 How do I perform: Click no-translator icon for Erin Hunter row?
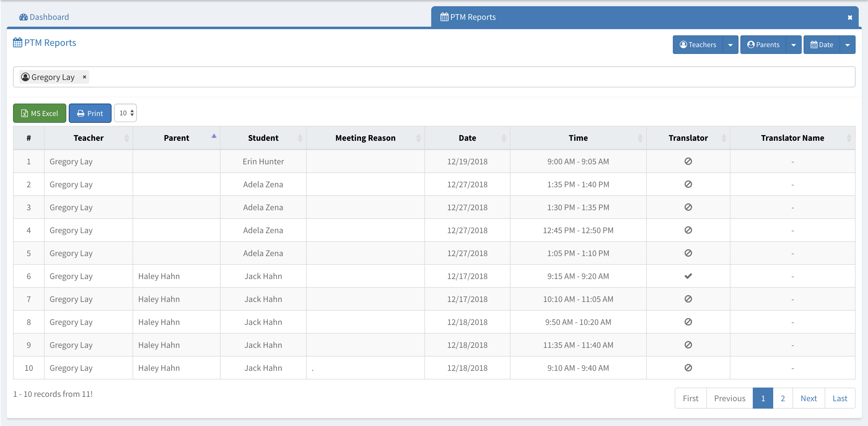pyautogui.click(x=688, y=161)
